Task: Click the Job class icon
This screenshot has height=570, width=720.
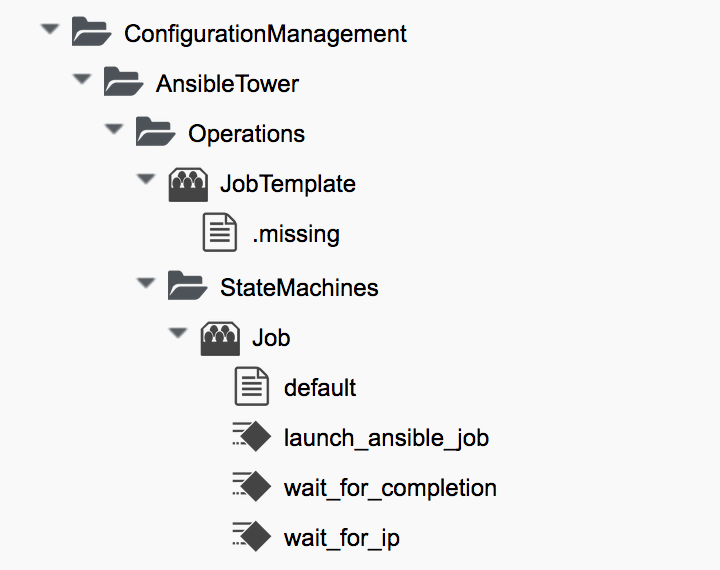Action: (x=220, y=337)
